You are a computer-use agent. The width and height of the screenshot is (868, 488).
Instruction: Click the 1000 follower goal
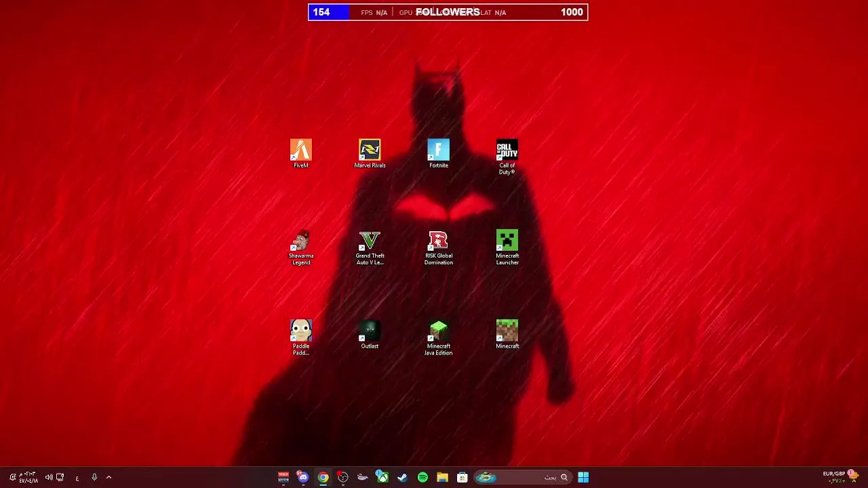(x=572, y=12)
